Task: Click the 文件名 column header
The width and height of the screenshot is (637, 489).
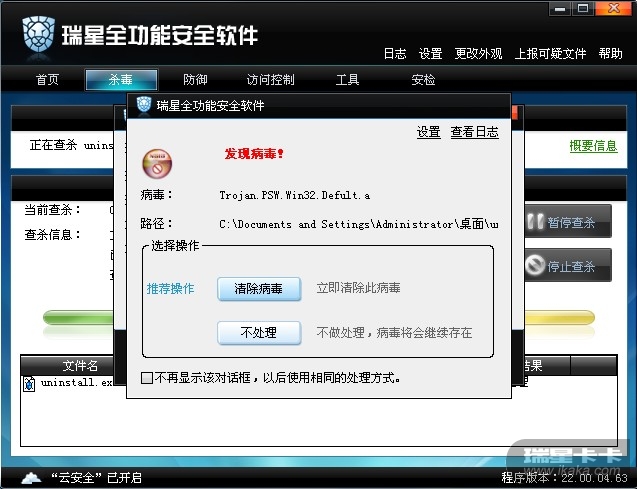Action: coord(67,366)
